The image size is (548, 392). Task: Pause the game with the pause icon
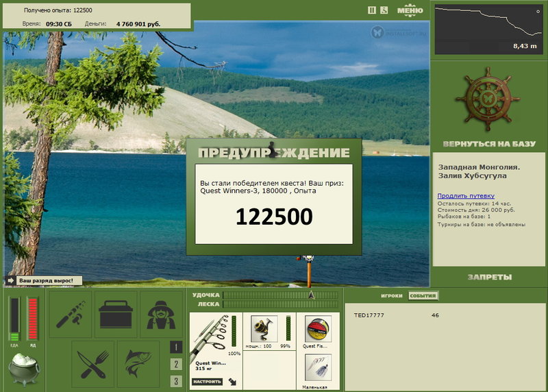(371, 10)
